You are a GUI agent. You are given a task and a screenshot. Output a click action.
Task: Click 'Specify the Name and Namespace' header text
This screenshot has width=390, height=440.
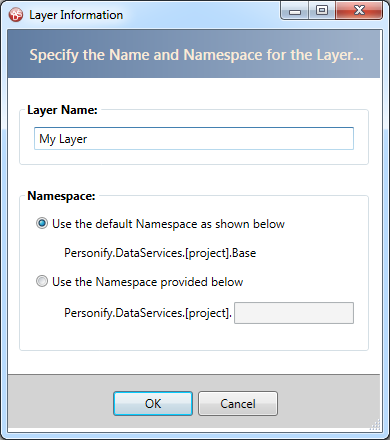tap(196, 55)
